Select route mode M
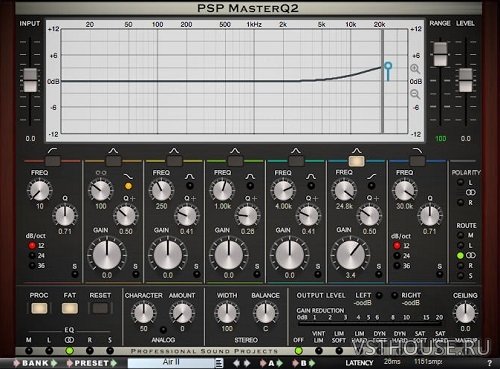The height and width of the screenshot is (369, 500). click(460, 235)
